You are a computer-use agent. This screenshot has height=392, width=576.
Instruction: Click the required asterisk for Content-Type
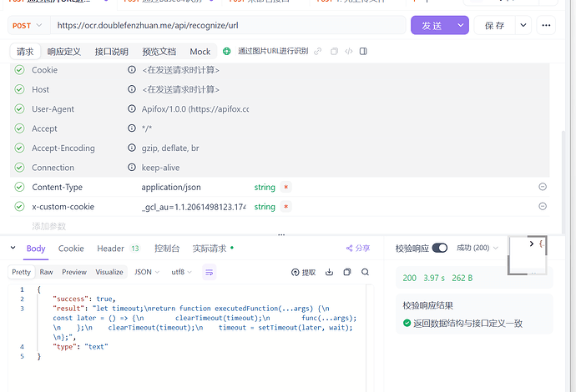285,187
